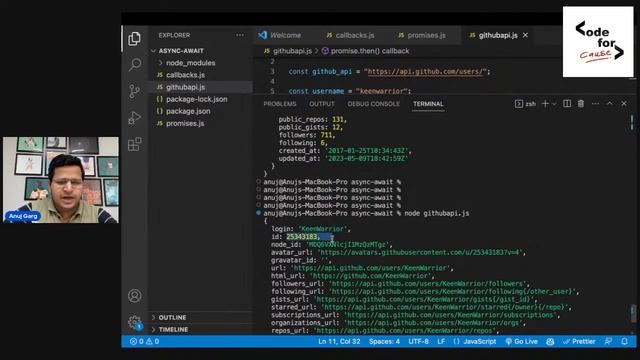The height and width of the screenshot is (360, 640).
Task: Maximize the panel with up chevron
Action: tap(609, 104)
